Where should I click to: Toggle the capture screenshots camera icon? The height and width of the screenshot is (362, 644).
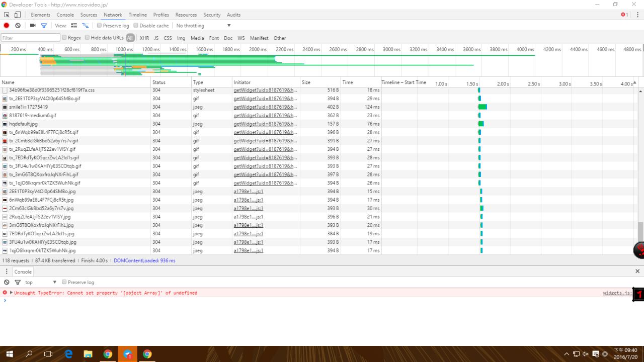coord(33,26)
